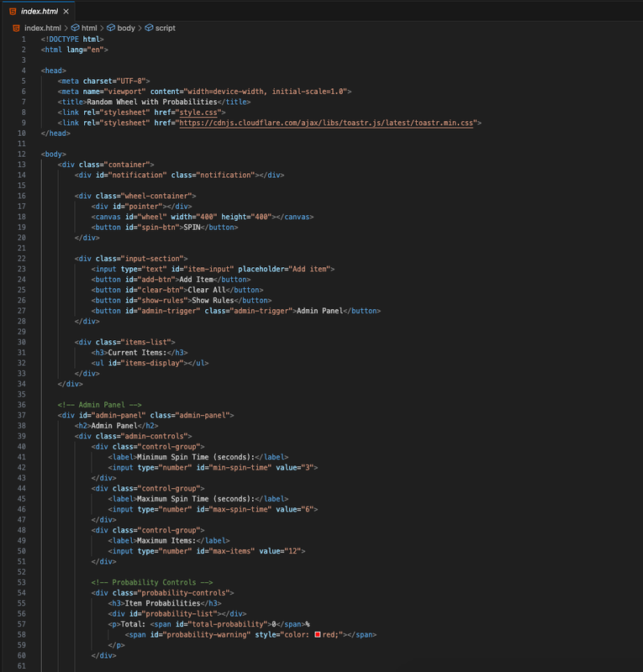Click placeholder="Add item" text

click(284, 269)
